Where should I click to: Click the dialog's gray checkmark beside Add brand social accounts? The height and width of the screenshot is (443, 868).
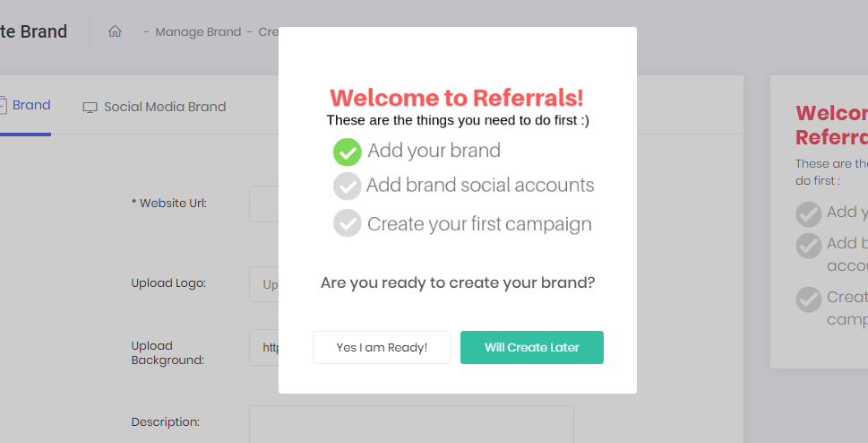click(x=347, y=187)
